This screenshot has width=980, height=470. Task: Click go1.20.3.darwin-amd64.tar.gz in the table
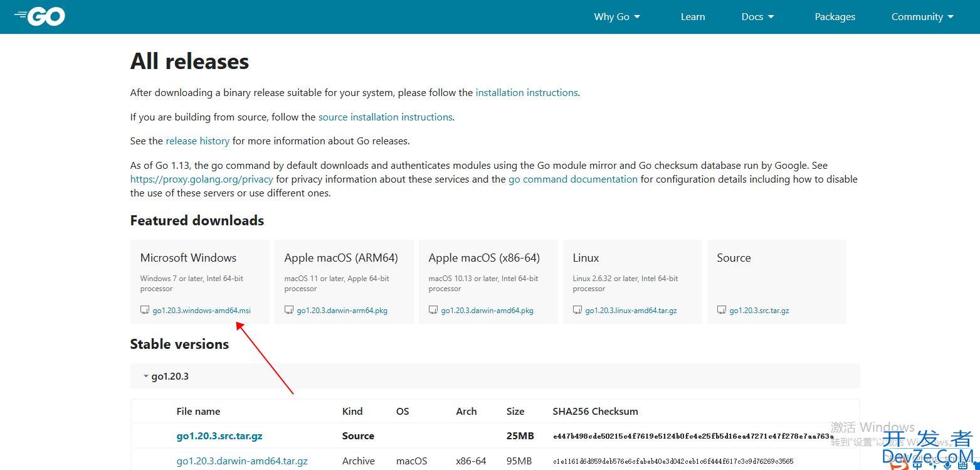tap(242, 461)
